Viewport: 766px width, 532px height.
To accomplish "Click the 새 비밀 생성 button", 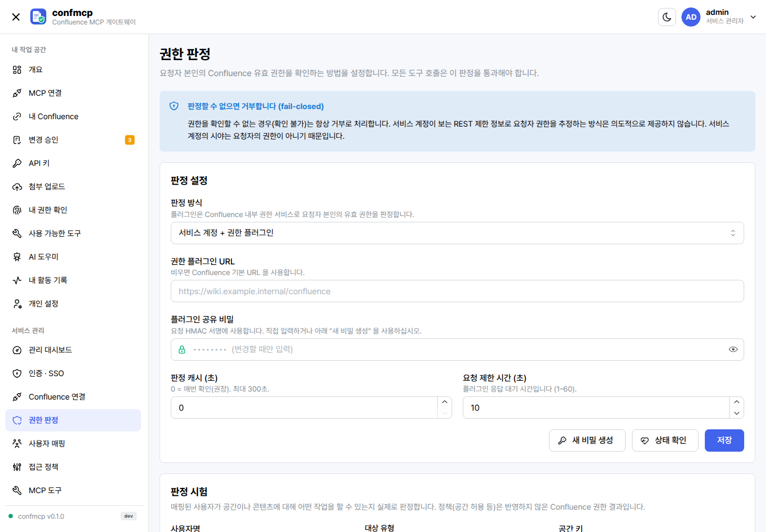I will pyautogui.click(x=587, y=440).
